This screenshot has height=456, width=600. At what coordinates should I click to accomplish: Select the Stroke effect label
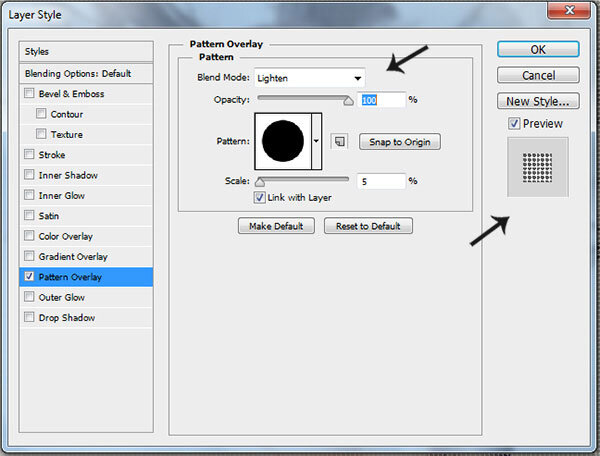pyautogui.click(x=52, y=155)
